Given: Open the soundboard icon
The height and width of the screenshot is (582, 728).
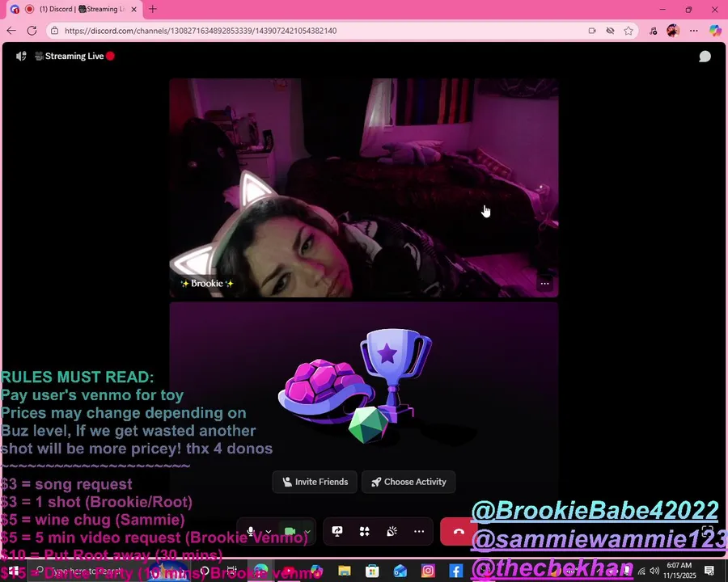Looking at the screenshot, I should [x=392, y=531].
